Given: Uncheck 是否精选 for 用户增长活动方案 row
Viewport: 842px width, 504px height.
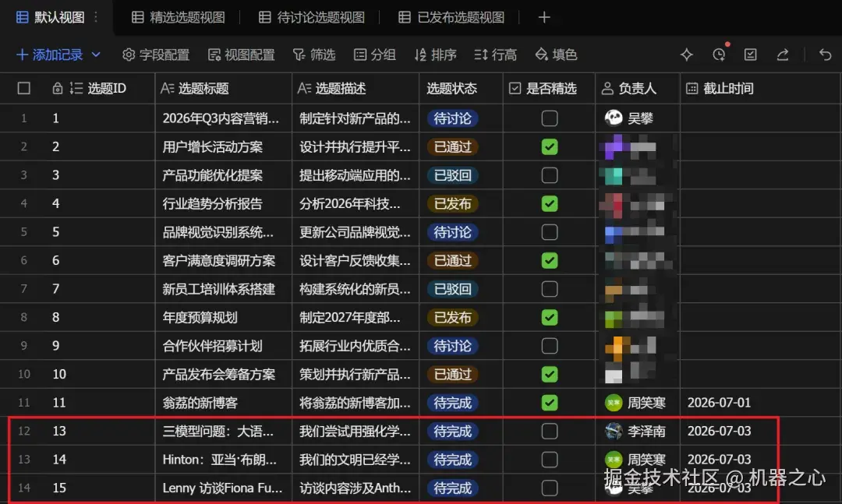Looking at the screenshot, I should [x=550, y=146].
